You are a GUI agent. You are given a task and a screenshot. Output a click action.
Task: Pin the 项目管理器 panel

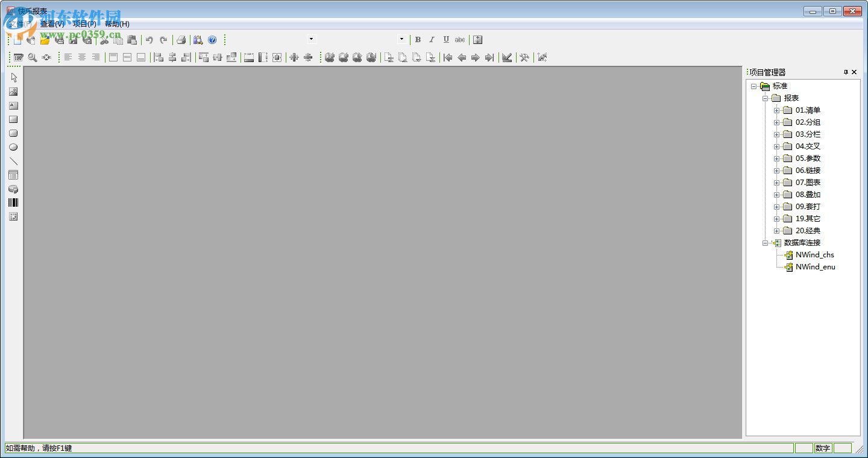(846, 72)
